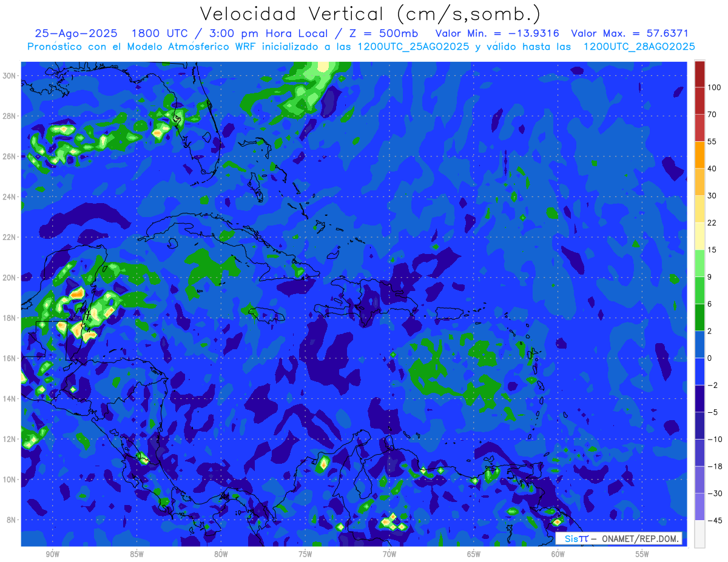Click the "55W" longitude label
Image resolution: width=728 pixels, height=562 pixels.
(642, 554)
